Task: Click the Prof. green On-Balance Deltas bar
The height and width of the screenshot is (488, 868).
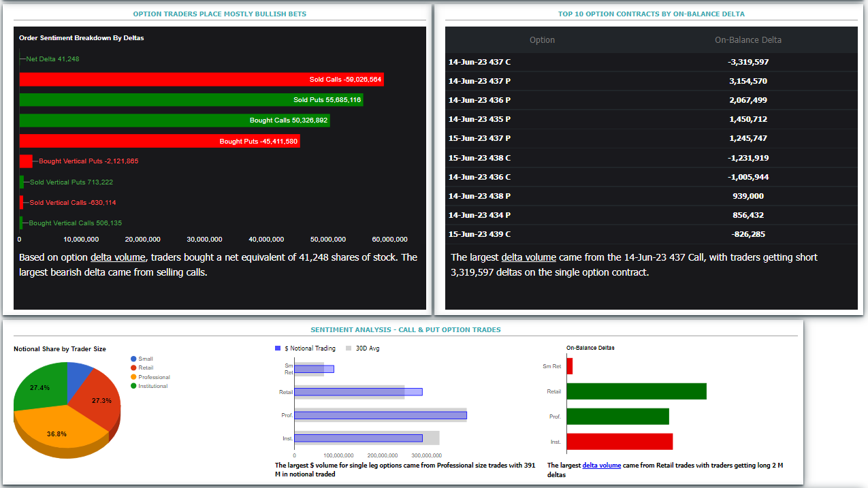Action: click(x=618, y=417)
